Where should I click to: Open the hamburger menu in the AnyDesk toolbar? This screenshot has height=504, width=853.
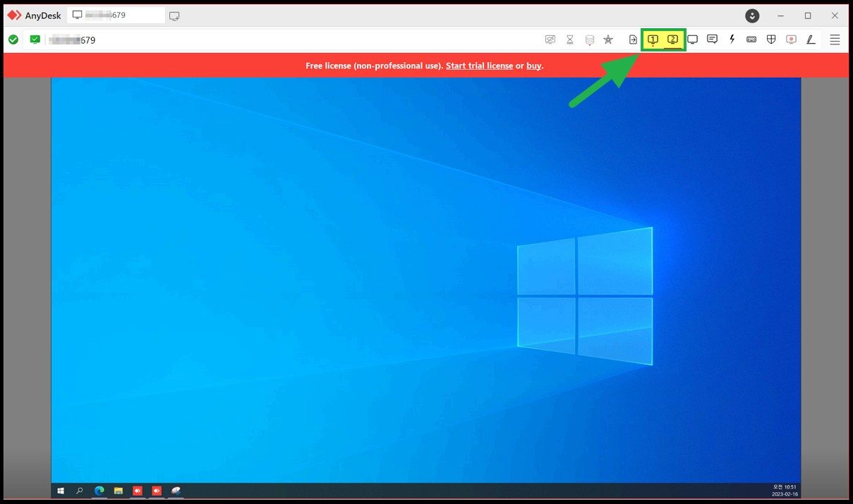click(x=835, y=40)
